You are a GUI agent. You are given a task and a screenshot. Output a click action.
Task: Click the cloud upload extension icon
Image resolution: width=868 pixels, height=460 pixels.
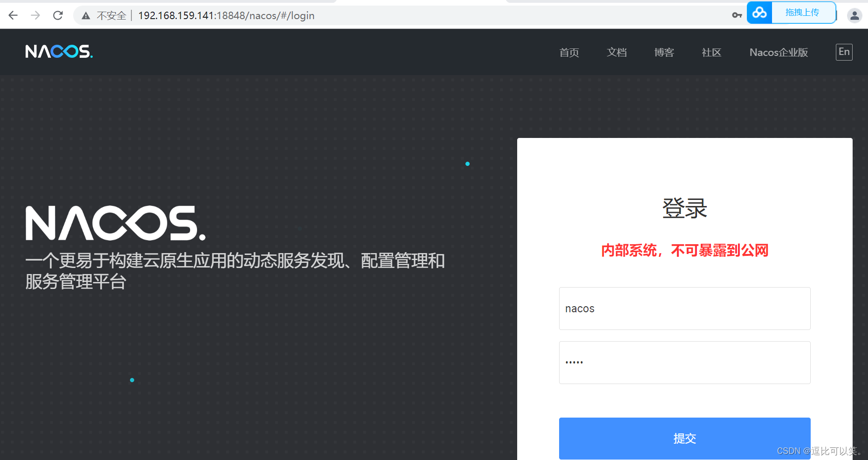[x=759, y=13]
